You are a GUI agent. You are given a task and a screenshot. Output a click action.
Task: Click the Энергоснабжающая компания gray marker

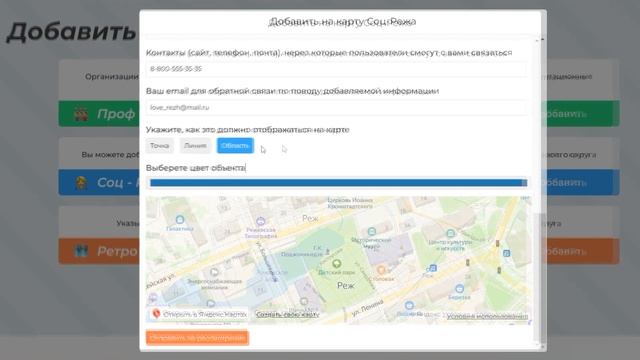pos(214,272)
